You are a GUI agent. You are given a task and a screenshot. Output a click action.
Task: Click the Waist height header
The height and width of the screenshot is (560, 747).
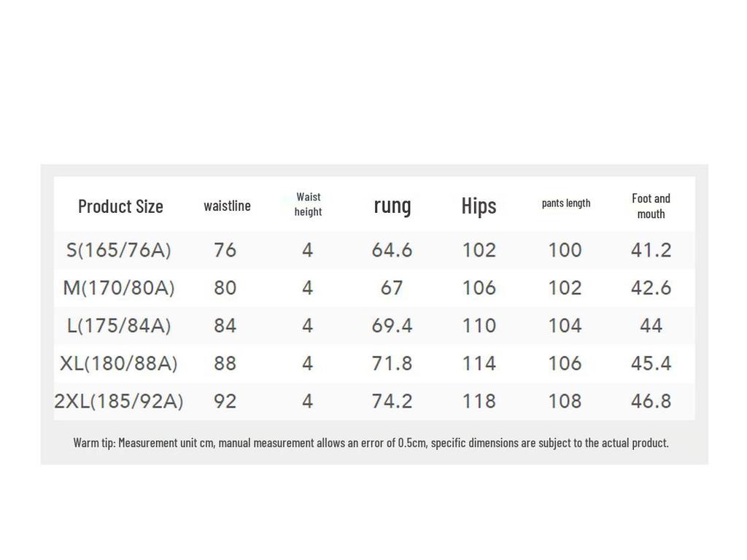(308, 204)
